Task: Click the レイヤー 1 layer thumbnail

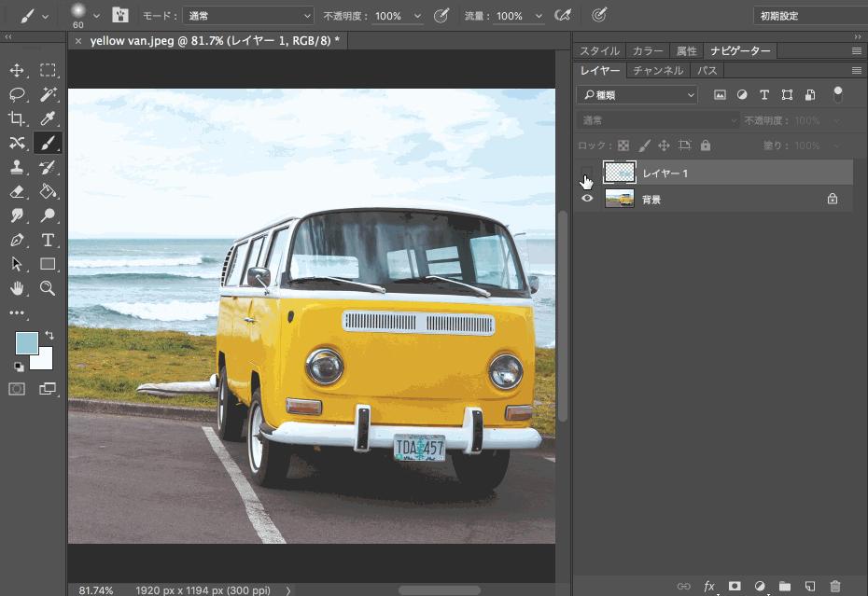Action: pyautogui.click(x=620, y=173)
